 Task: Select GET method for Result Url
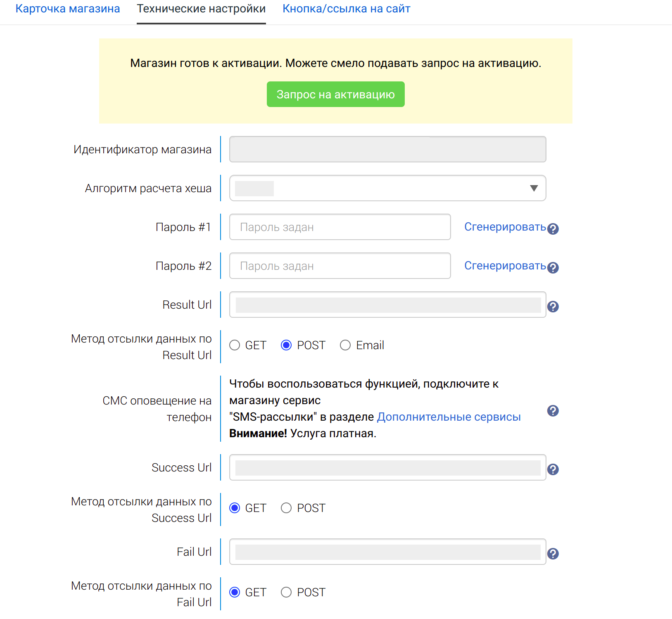pyautogui.click(x=235, y=345)
